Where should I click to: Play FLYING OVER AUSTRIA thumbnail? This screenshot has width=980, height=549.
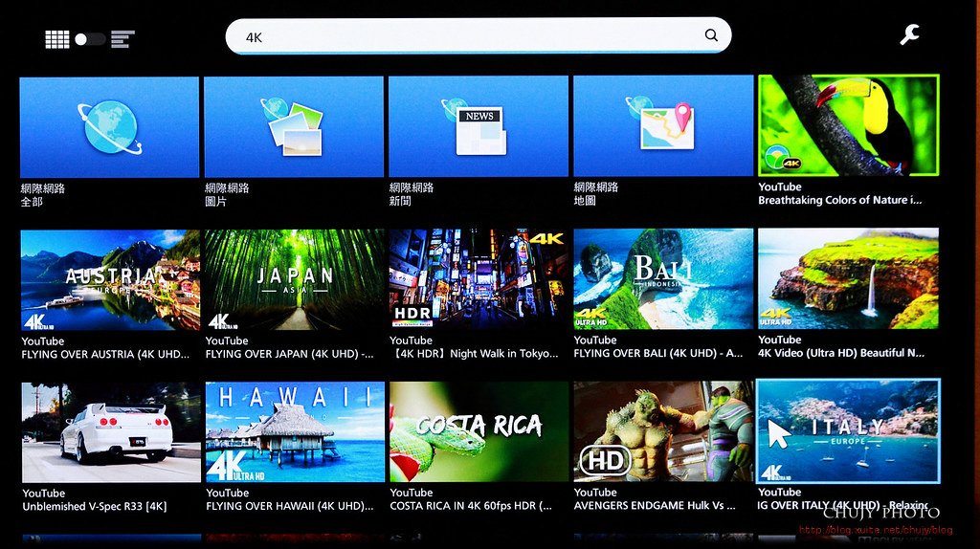[x=110, y=280]
